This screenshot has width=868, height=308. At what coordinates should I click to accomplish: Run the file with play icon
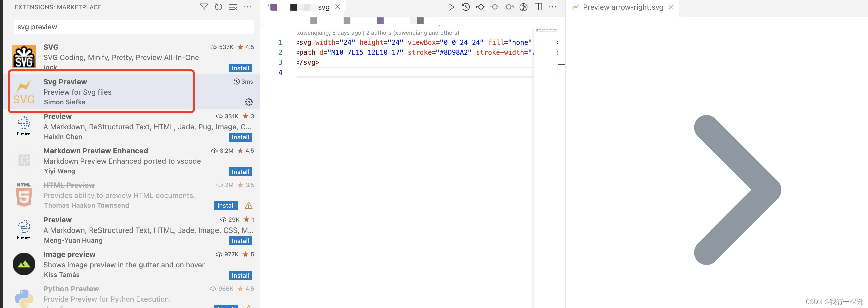point(451,7)
